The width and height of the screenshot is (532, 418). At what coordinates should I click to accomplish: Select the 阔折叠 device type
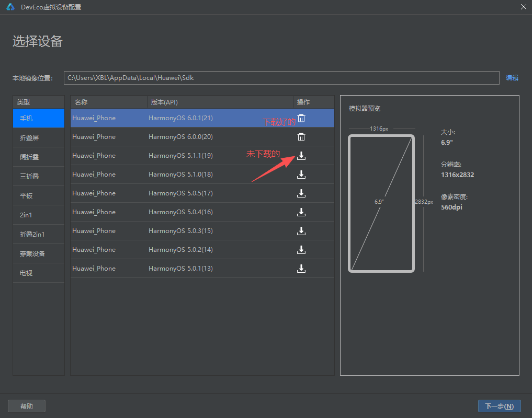pyautogui.click(x=39, y=157)
